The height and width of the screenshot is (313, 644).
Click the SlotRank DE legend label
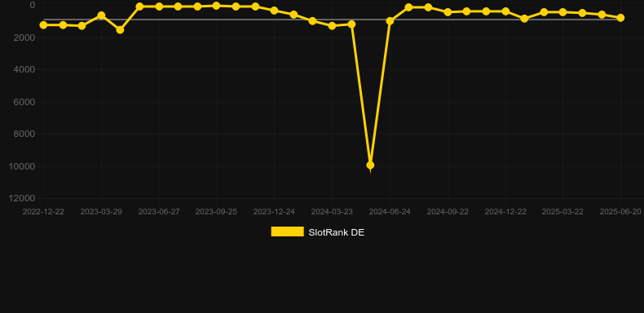coord(337,232)
